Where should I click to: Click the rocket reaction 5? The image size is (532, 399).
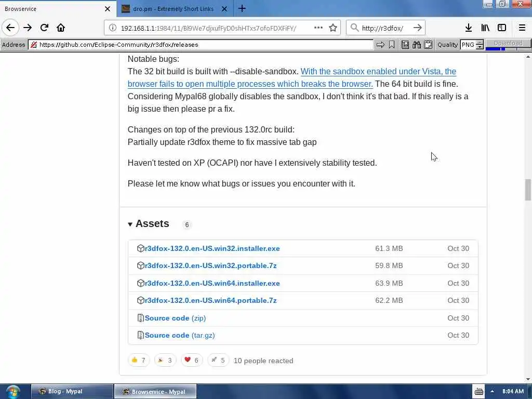(218, 361)
